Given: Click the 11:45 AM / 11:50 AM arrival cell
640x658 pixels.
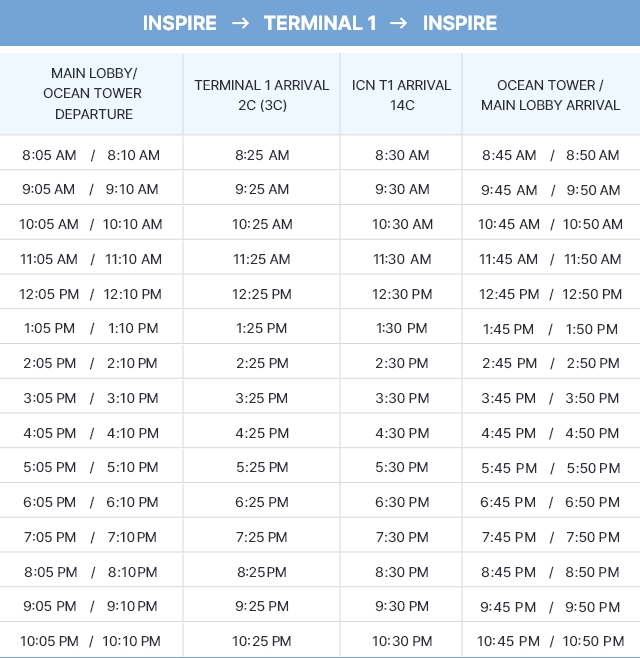Looking at the screenshot, I should coord(550,259).
